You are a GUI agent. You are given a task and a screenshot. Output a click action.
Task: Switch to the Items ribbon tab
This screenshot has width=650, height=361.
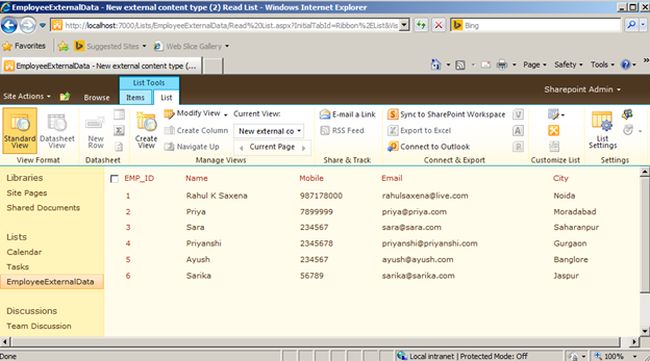135,98
